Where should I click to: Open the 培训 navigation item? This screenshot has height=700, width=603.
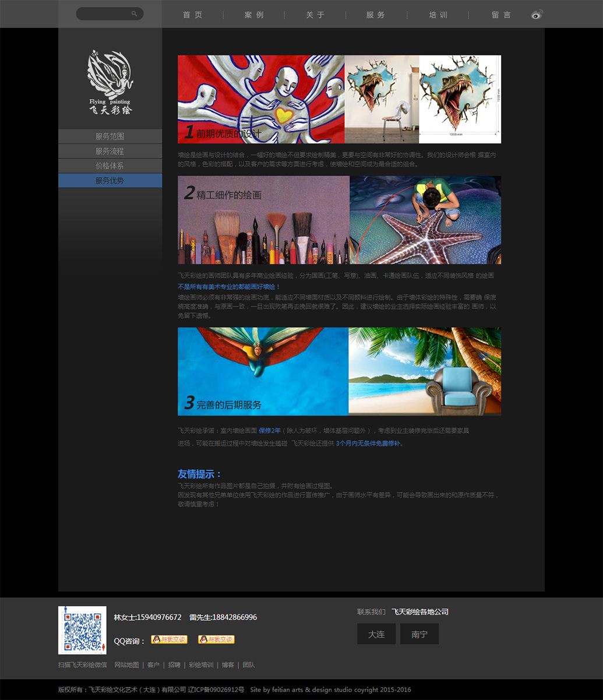coord(438,15)
